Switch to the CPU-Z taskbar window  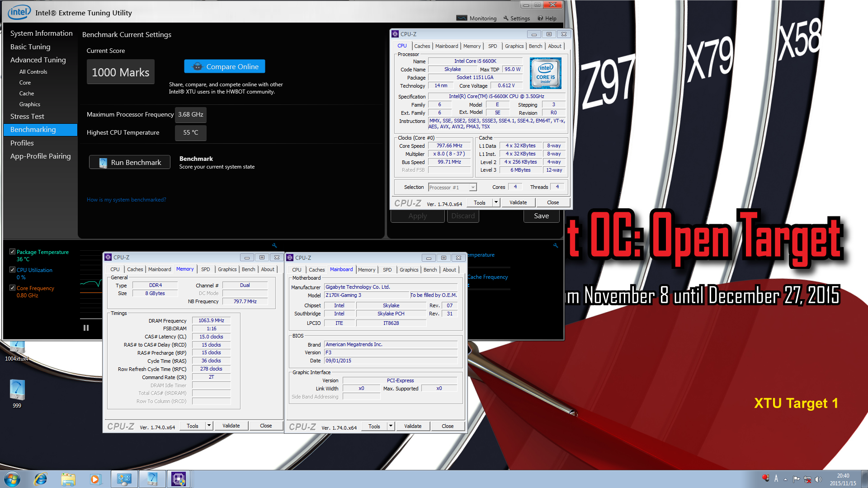pyautogui.click(x=179, y=479)
